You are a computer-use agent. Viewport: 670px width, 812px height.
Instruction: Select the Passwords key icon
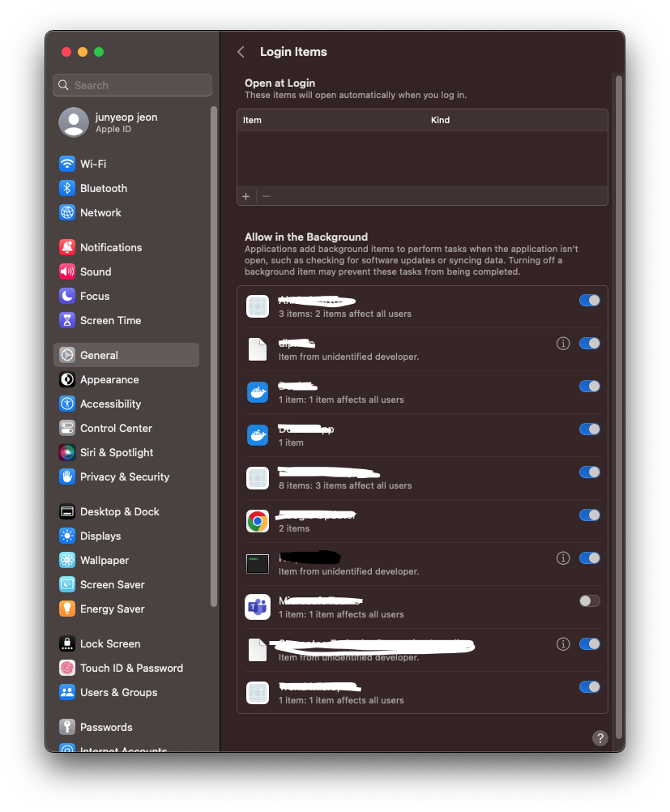pyautogui.click(x=67, y=727)
